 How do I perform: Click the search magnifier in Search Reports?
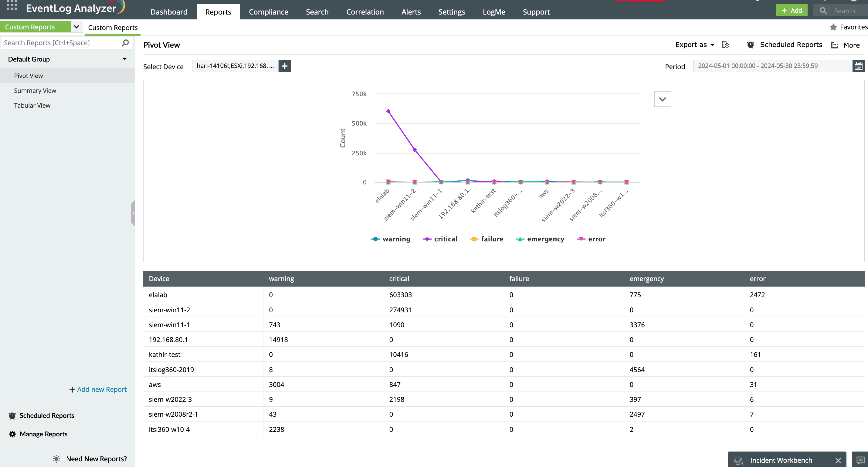pyautogui.click(x=125, y=43)
